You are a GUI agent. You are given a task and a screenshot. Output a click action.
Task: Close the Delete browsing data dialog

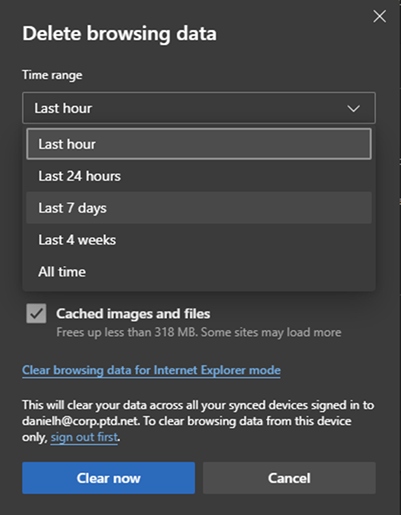click(x=379, y=16)
